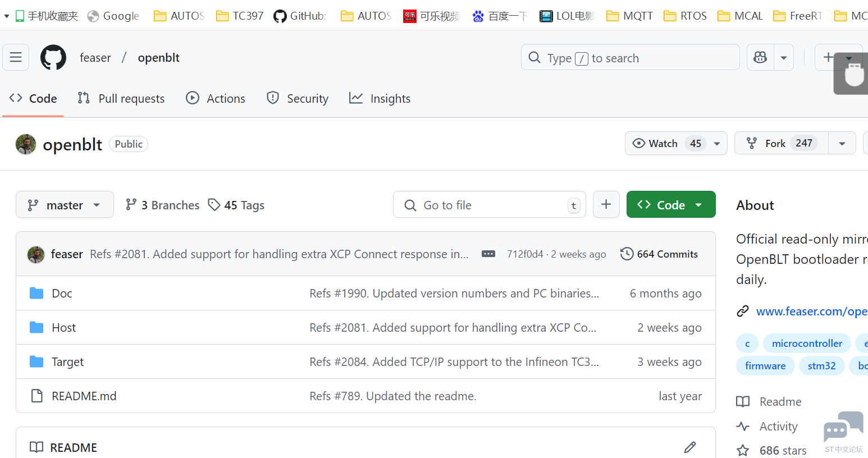Image resolution: width=868 pixels, height=458 pixels.
Task: Expand the Watch options dropdown caret
Action: click(x=717, y=143)
